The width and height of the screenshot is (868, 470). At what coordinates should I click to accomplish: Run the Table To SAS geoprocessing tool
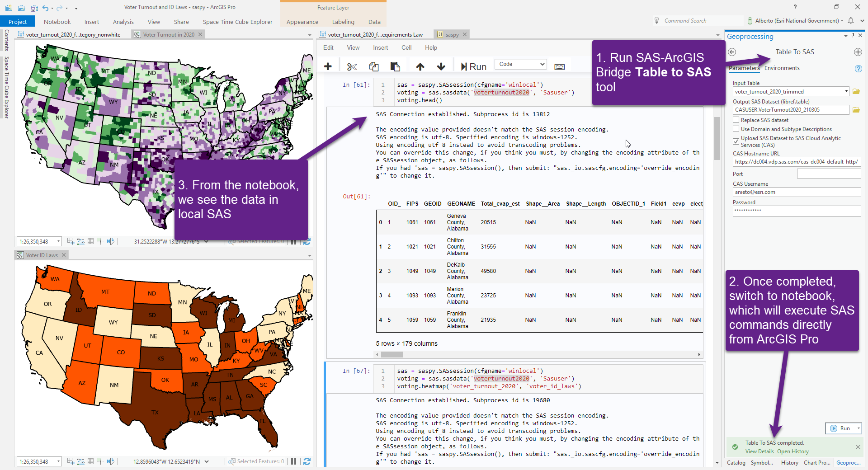[840, 428]
